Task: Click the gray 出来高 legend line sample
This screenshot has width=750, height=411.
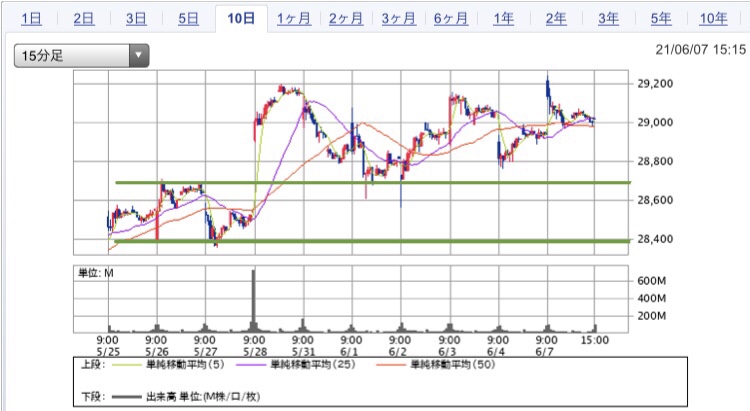Action: pos(127,397)
